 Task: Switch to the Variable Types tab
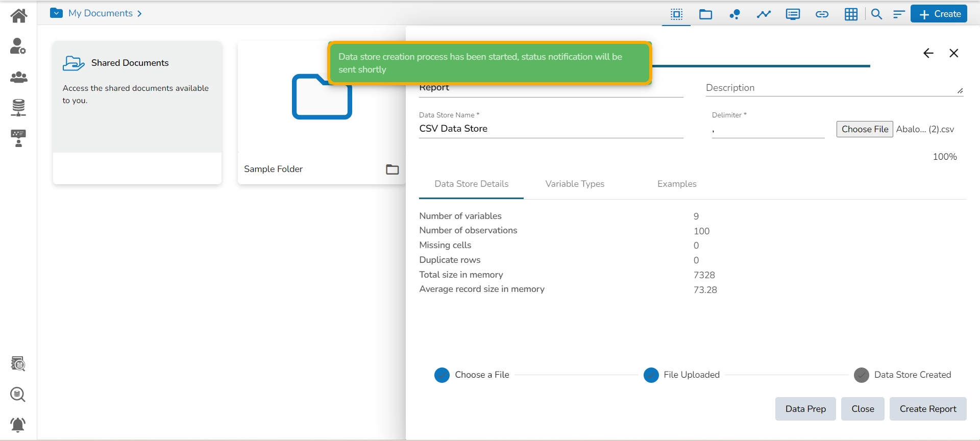(x=575, y=184)
